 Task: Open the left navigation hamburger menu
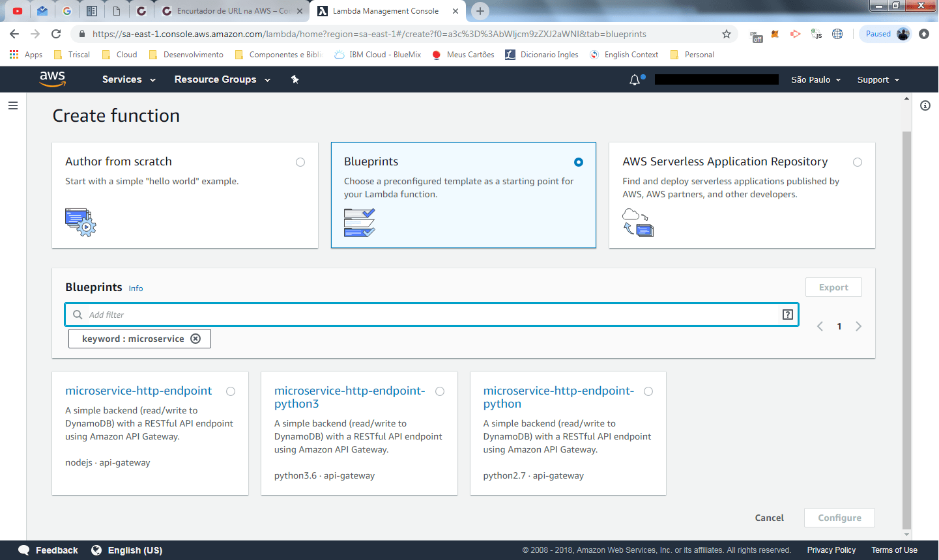point(13,105)
